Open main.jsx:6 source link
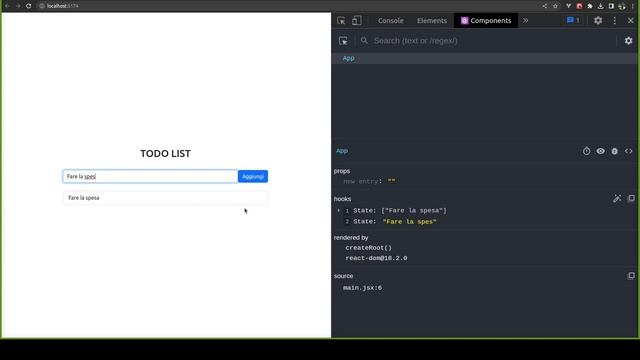The width and height of the screenshot is (640, 360). 362,288
